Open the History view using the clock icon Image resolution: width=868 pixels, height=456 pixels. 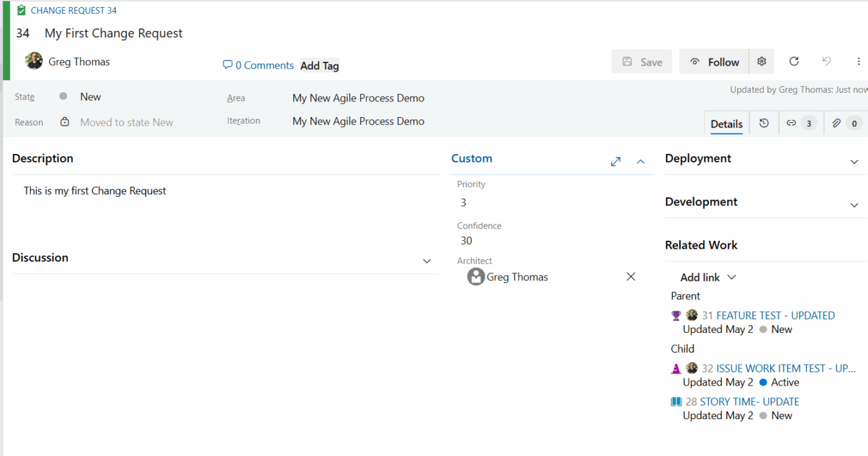(x=763, y=123)
